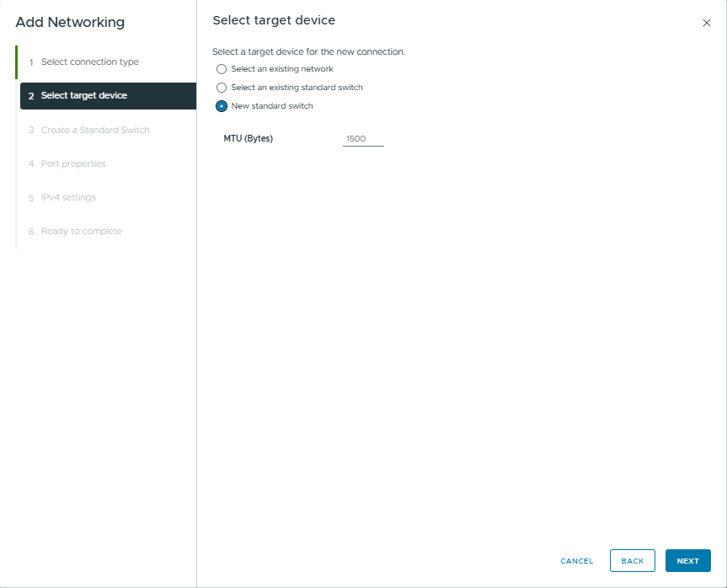Choose the 'Select an existing standard switch' radio button
The height and width of the screenshot is (588, 727).
222,88
